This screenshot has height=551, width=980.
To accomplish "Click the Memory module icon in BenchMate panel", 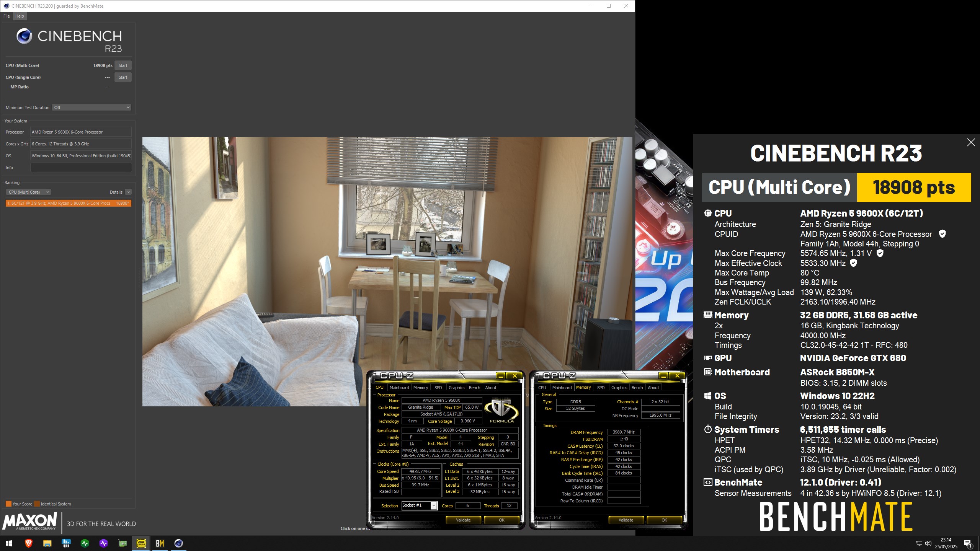I will (708, 315).
